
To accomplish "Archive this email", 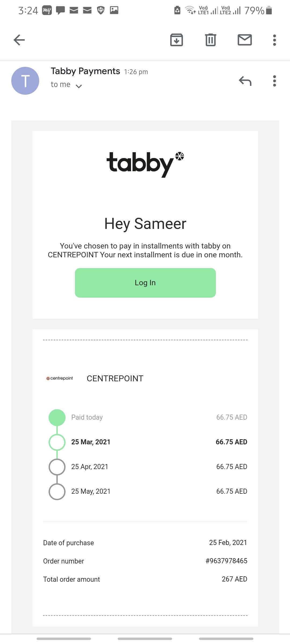I will (176, 40).
